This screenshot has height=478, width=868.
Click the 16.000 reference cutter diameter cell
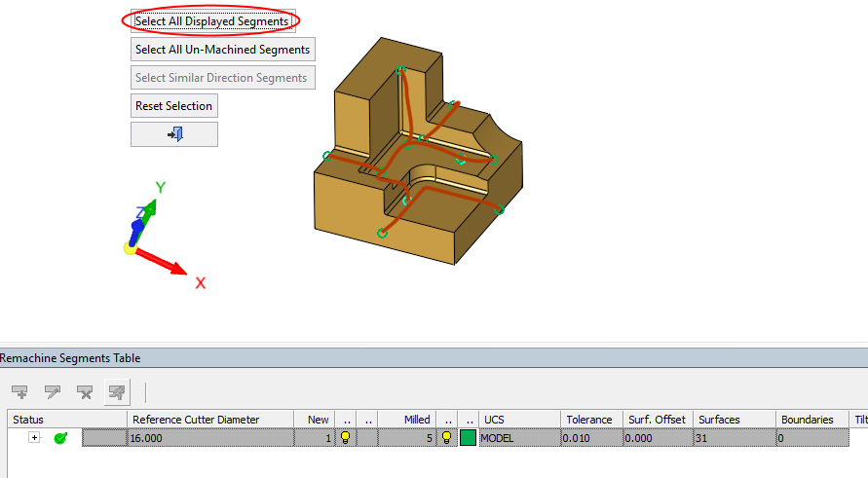pos(209,438)
